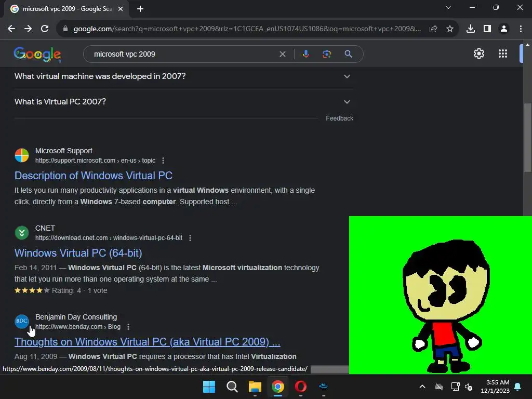This screenshot has height=399, width=532.
Task: Open Chrome downloads icon
Action: point(470,29)
